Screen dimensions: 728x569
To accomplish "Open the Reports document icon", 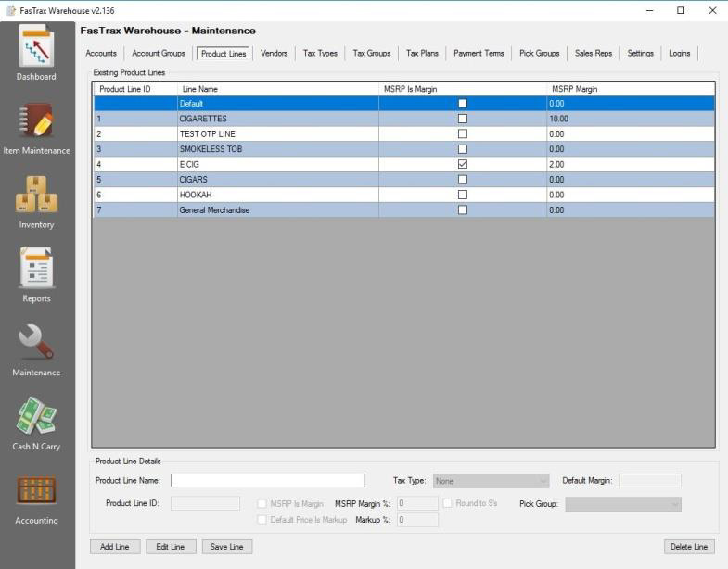I will point(36,268).
